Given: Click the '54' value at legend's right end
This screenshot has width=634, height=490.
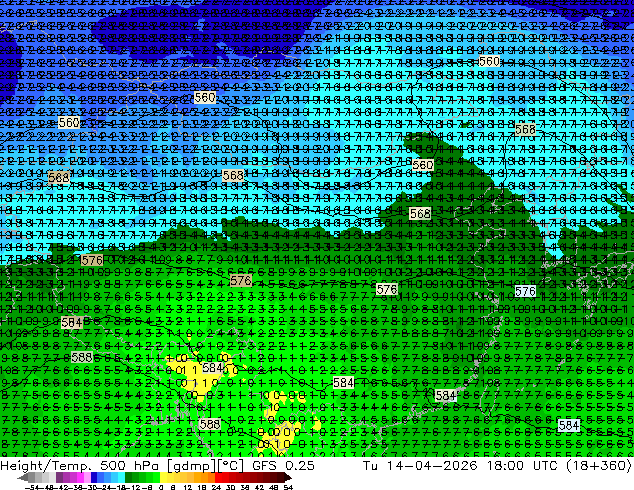Looking at the screenshot, I should coord(288,487).
